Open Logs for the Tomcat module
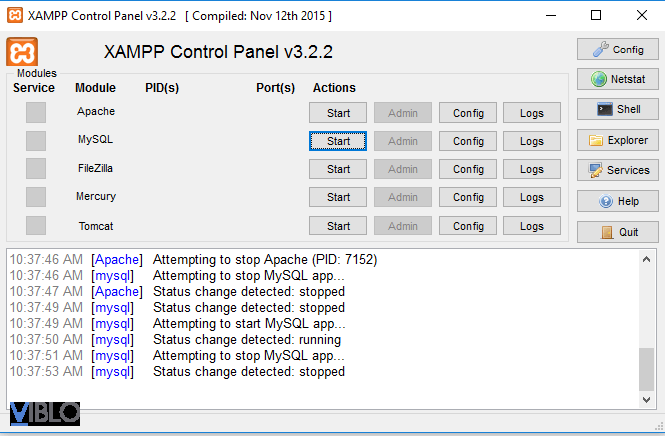Image resolution: width=665 pixels, height=436 pixels. pyautogui.click(x=532, y=226)
